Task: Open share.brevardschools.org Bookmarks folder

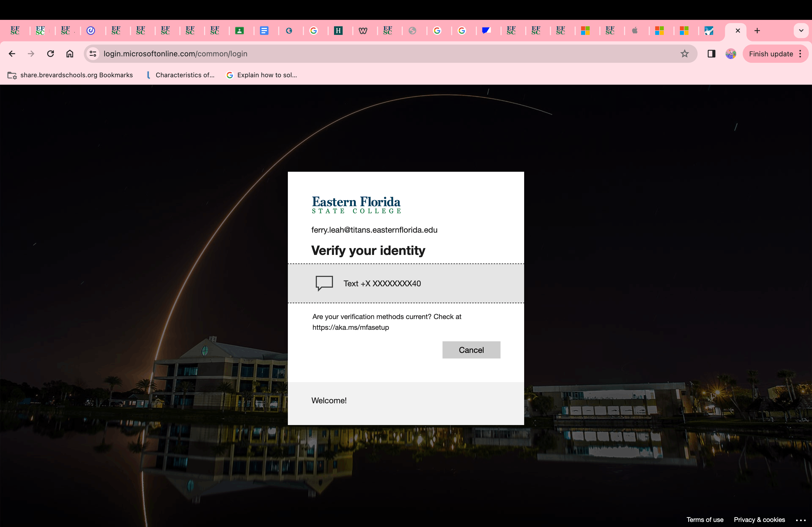Action: pyautogui.click(x=70, y=75)
